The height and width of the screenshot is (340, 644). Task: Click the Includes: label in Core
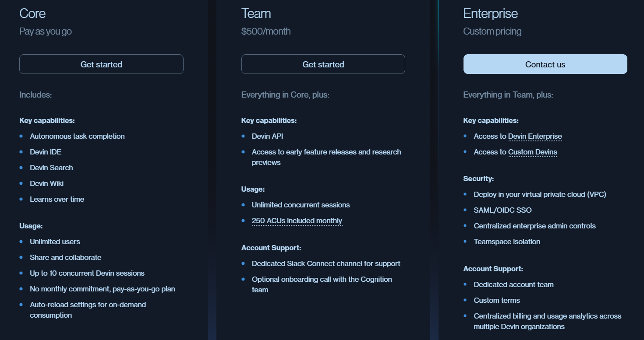(35, 95)
